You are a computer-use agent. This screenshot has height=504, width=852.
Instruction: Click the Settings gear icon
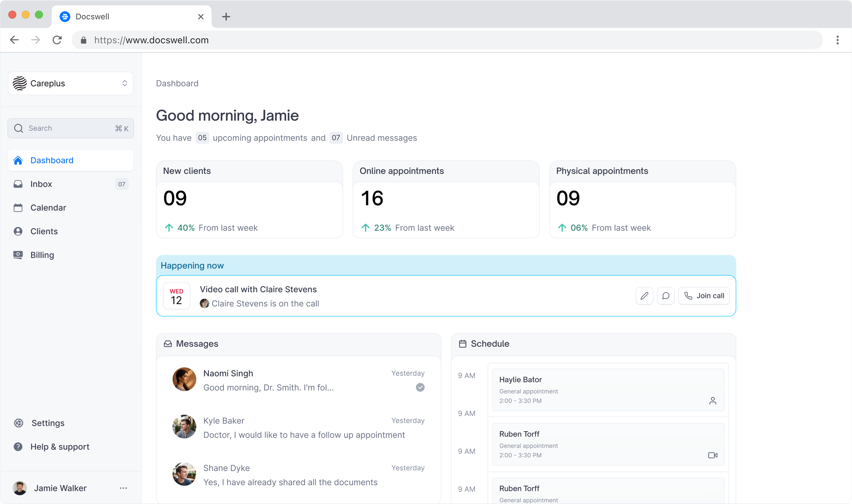18,423
